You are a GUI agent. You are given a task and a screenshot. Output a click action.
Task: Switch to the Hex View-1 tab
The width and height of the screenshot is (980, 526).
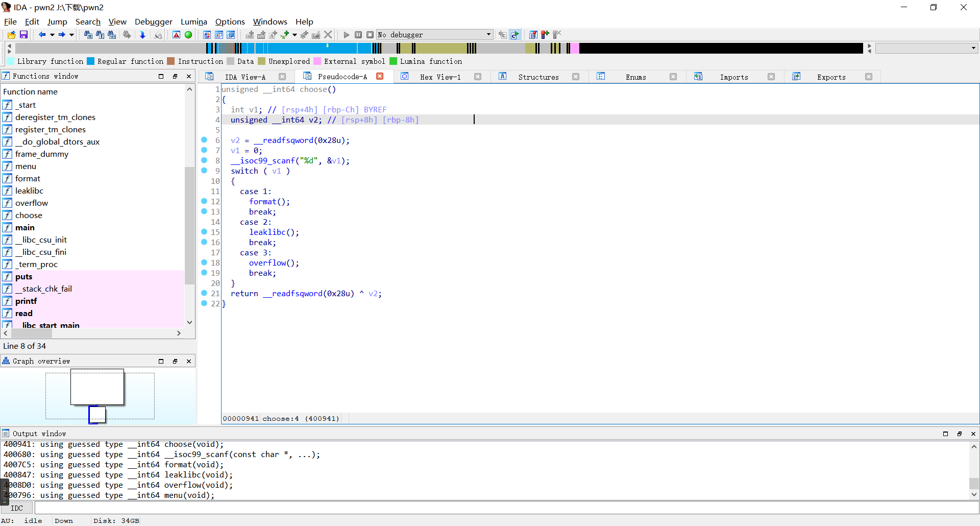(x=440, y=77)
